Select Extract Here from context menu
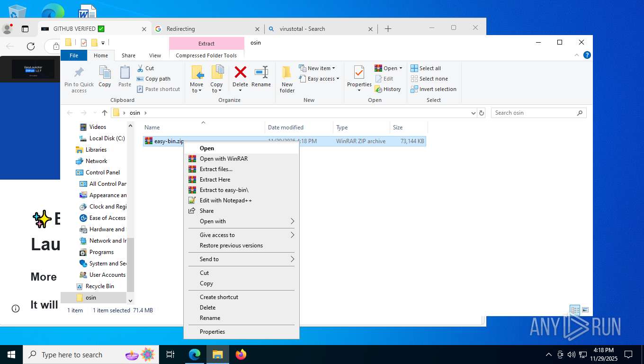 point(241,180)
